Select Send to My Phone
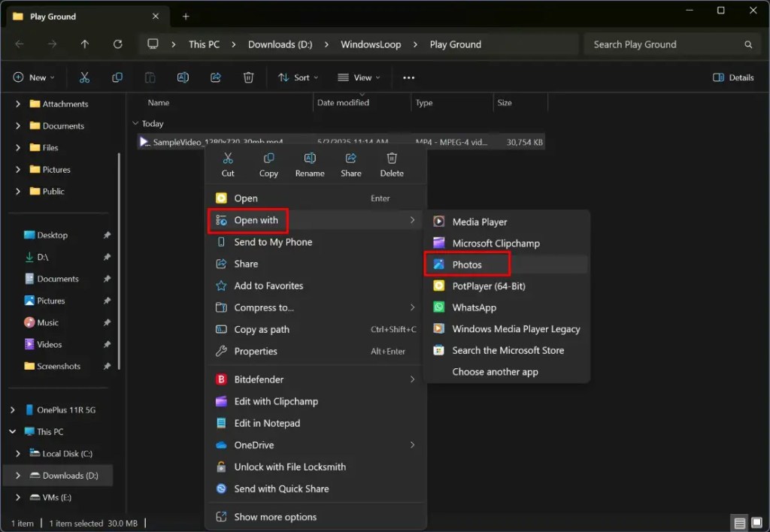Image resolution: width=770 pixels, height=532 pixels. point(315,242)
